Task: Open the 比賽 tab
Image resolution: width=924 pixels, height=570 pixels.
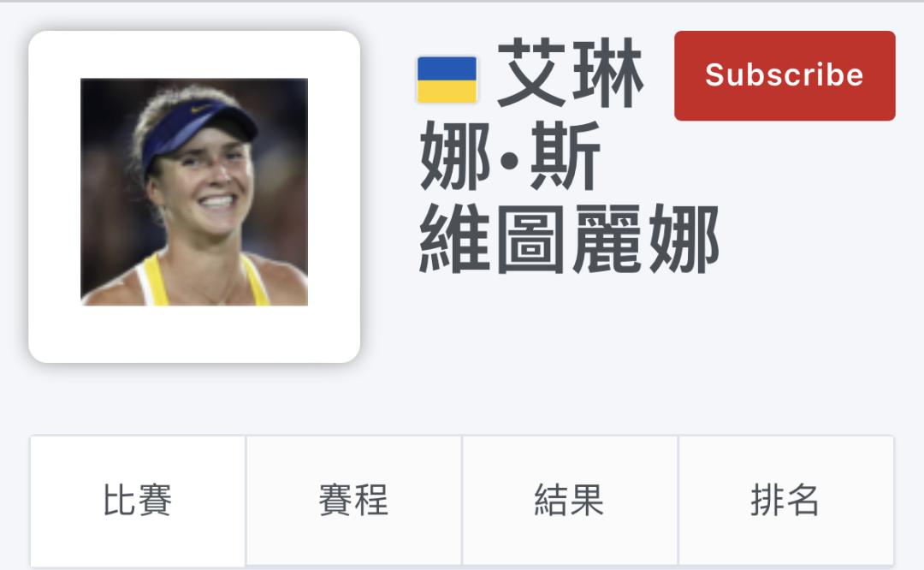Action: pos(137,501)
